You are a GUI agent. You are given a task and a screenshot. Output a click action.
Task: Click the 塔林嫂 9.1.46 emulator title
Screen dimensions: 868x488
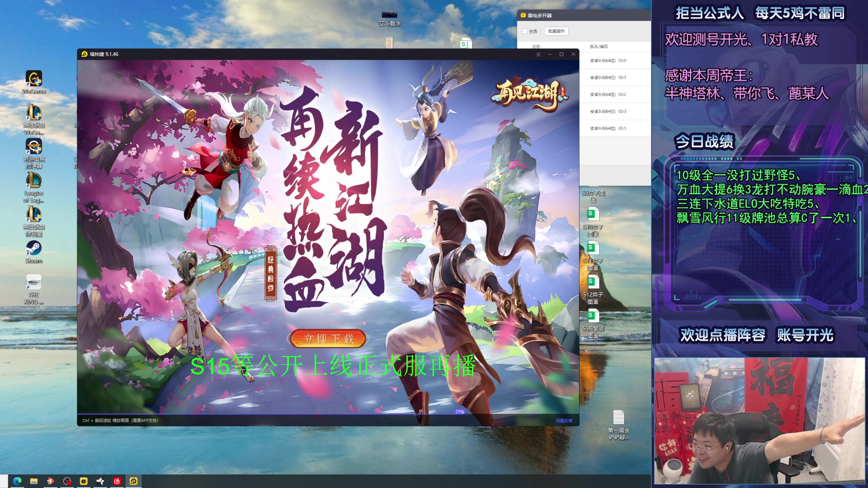click(x=104, y=54)
